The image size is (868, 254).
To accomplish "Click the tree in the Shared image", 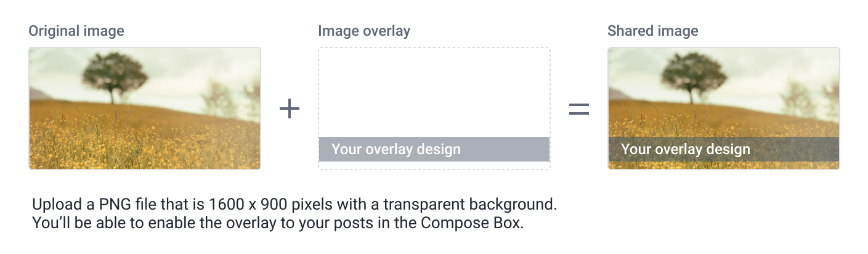I will coord(693,75).
